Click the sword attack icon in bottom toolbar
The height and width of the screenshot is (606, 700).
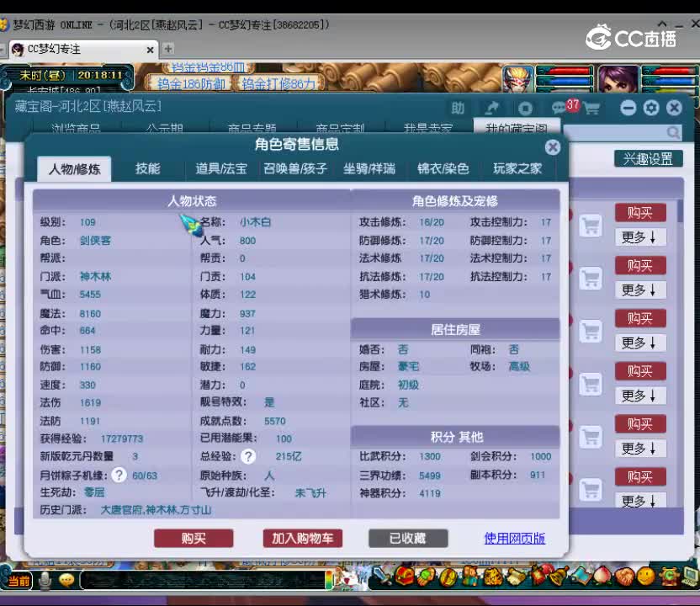point(381,577)
